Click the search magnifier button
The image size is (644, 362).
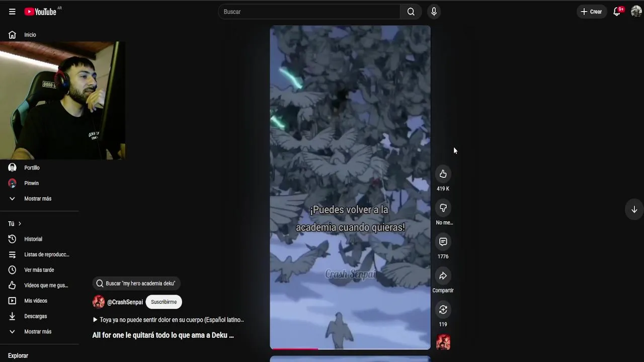411,12
